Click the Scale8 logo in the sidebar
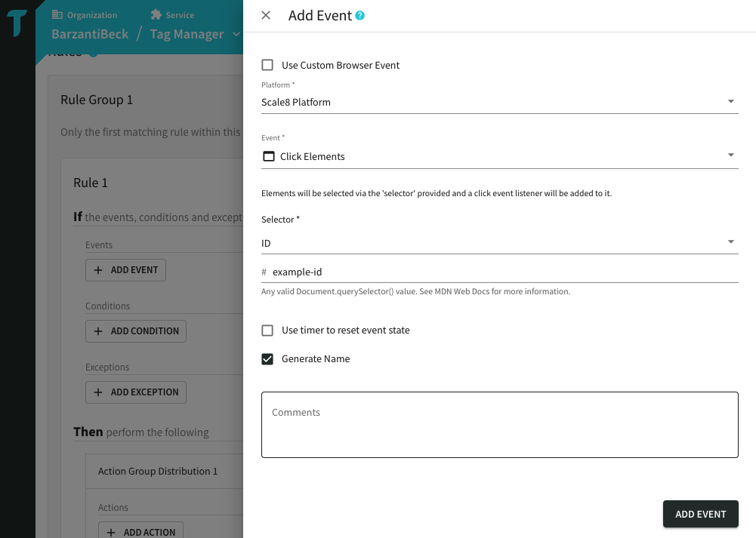 tap(17, 23)
